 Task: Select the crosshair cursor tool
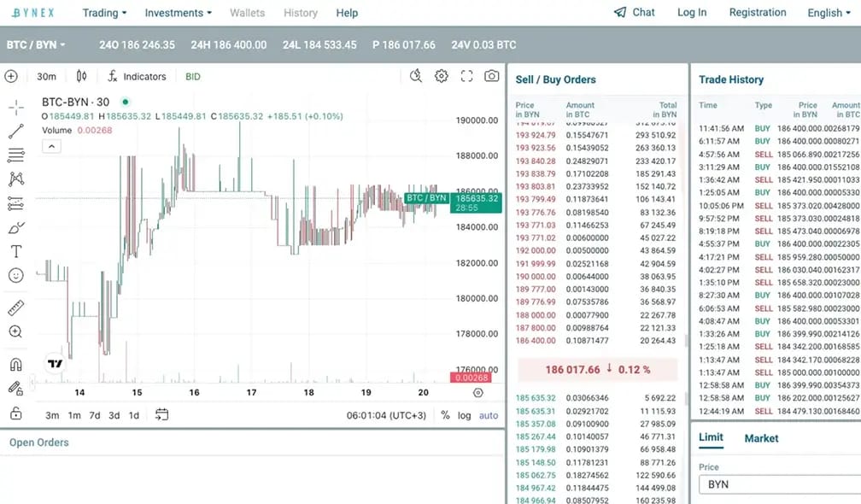click(x=16, y=107)
